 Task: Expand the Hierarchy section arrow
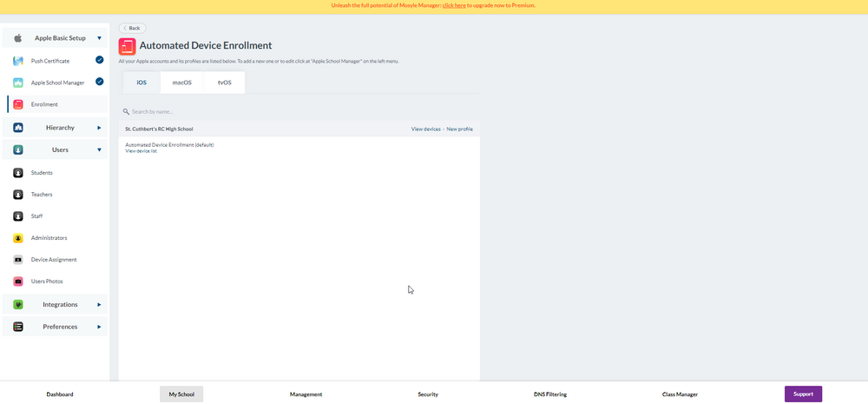[x=99, y=128]
